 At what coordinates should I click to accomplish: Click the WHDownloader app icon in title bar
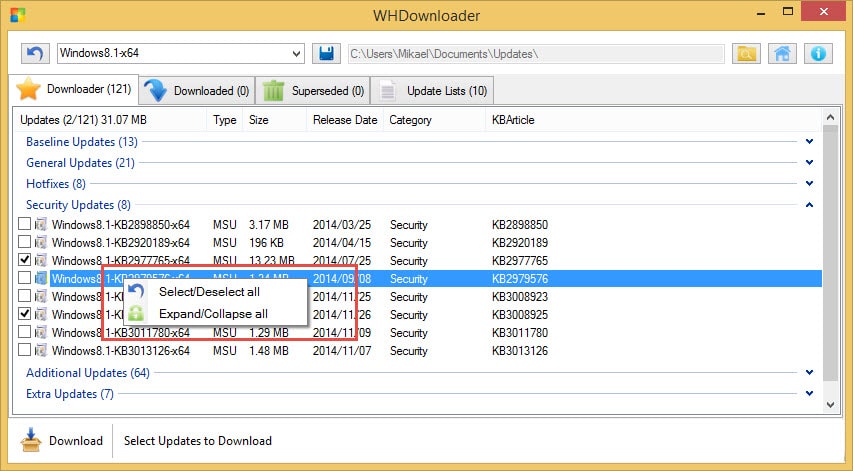18,15
